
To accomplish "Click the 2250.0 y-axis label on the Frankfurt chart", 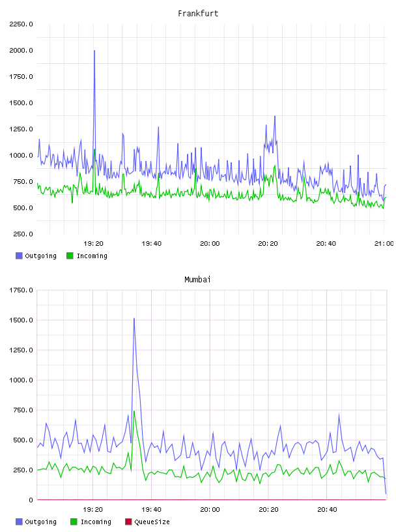I will click(21, 24).
